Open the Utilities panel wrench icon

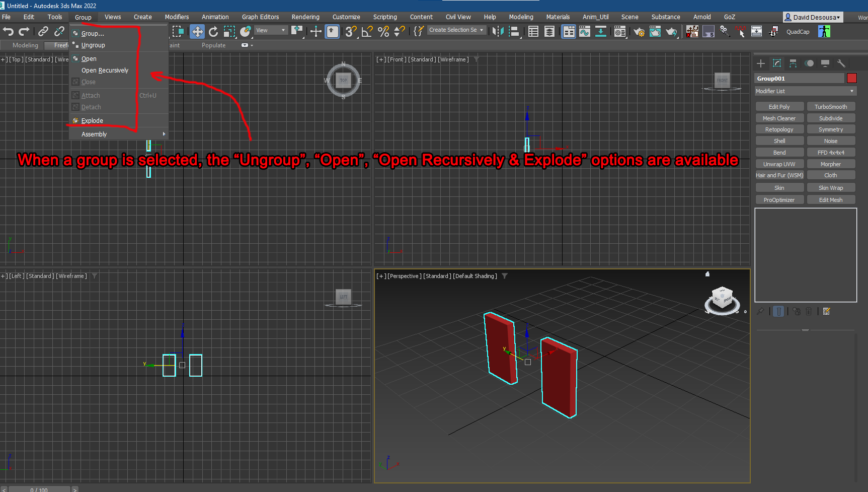pyautogui.click(x=841, y=63)
